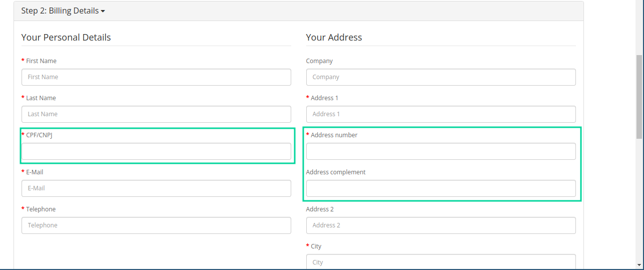
Task: Click the Telephone label text
Action: 41,209
